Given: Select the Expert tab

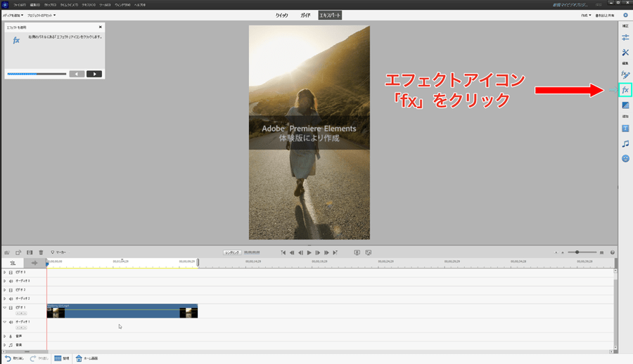Looking at the screenshot, I should pyautogui.click(x=330, y=15).
